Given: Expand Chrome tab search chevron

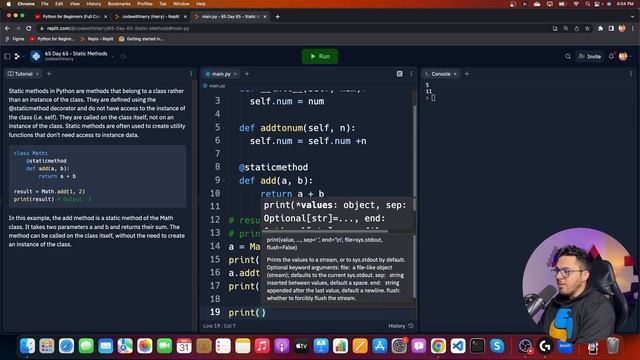Looking at the screenshot, I should click(633, 17).
